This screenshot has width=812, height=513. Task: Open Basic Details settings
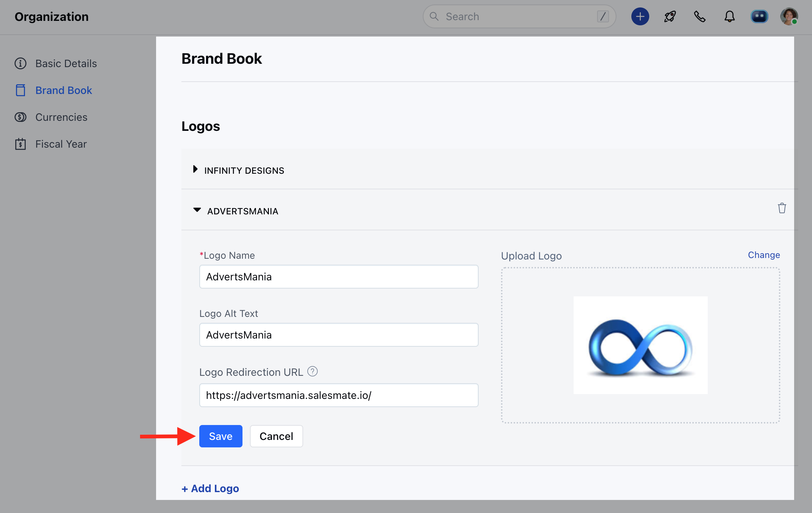tap(66, 63)
